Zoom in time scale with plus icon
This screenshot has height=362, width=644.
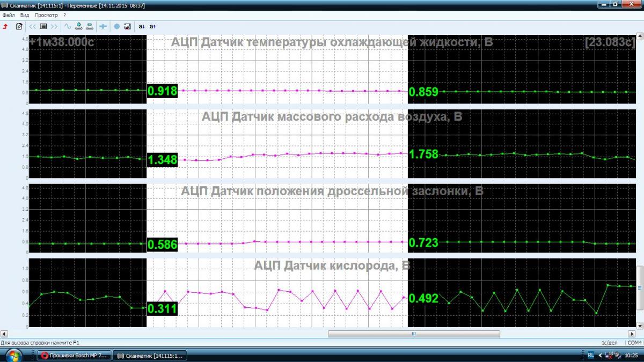tap(79, 26)
